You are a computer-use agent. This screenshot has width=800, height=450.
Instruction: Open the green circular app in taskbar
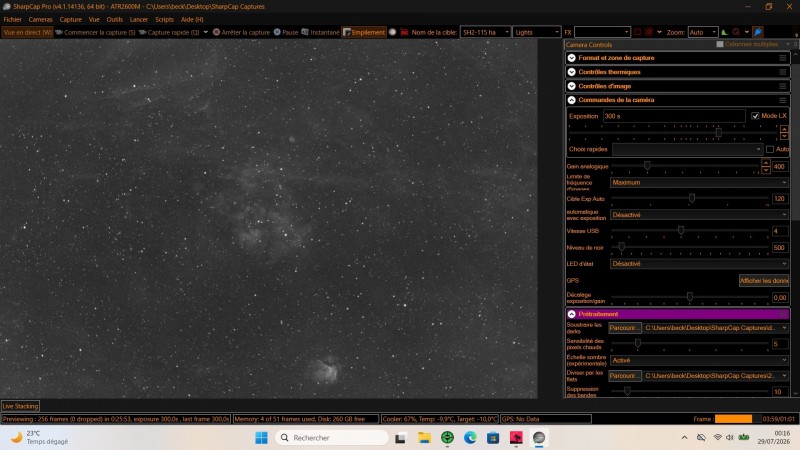tap(447, 438)
